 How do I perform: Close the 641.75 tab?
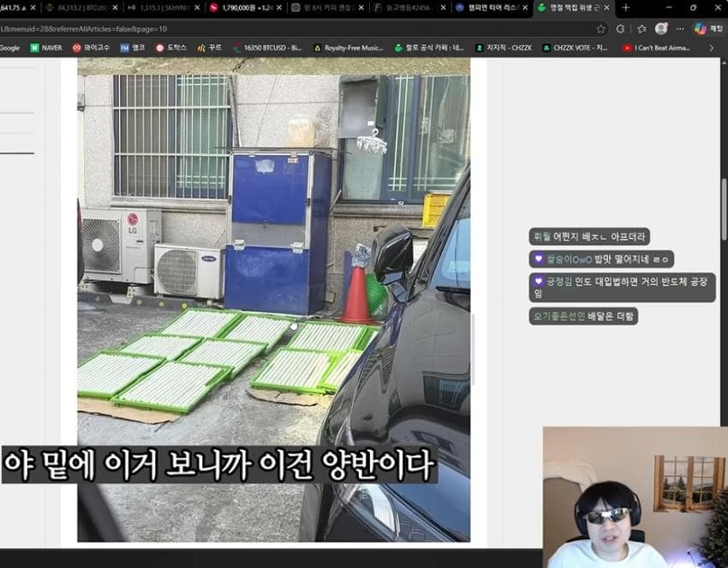coord(33,8)
